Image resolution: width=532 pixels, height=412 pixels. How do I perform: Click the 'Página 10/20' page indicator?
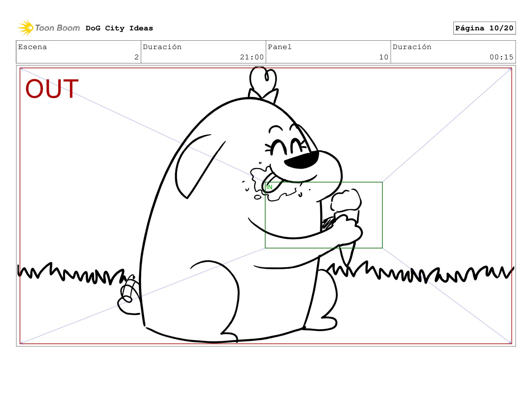coord(484,28)
